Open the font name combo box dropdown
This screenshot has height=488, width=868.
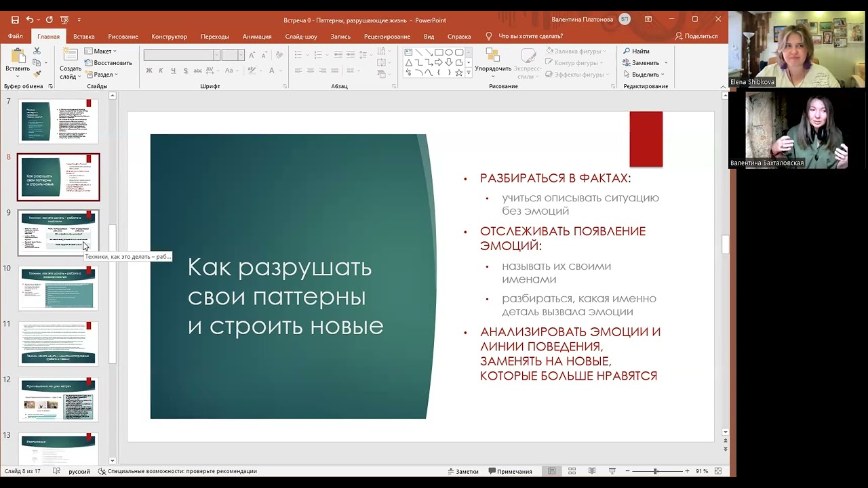216,56
